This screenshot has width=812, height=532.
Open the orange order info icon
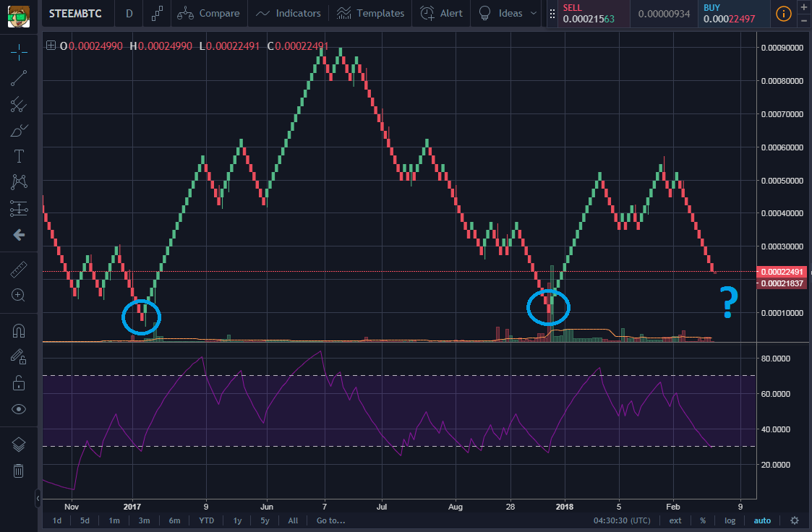[x=784, y=14]
